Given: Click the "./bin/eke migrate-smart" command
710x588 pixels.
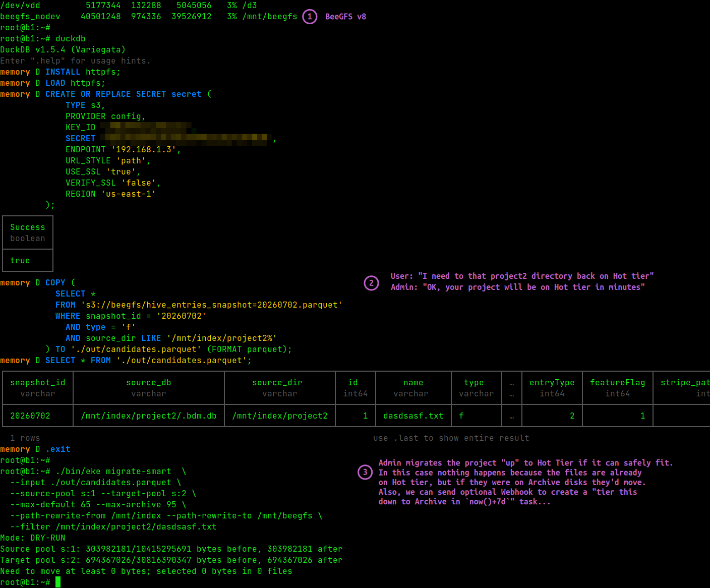Looking at the screenshot, I should point(113,472).
